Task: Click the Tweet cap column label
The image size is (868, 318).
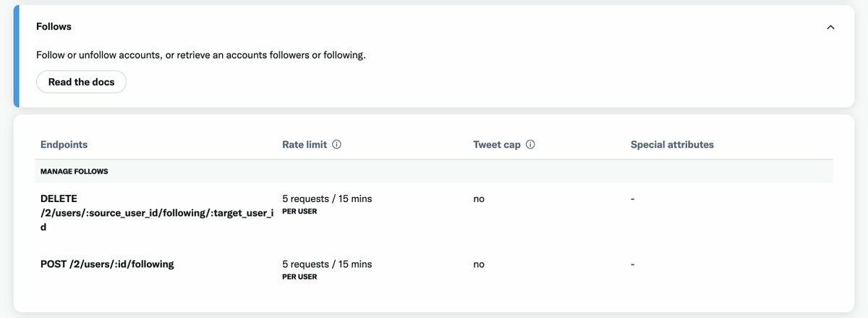Action: [x=497, y=145]
